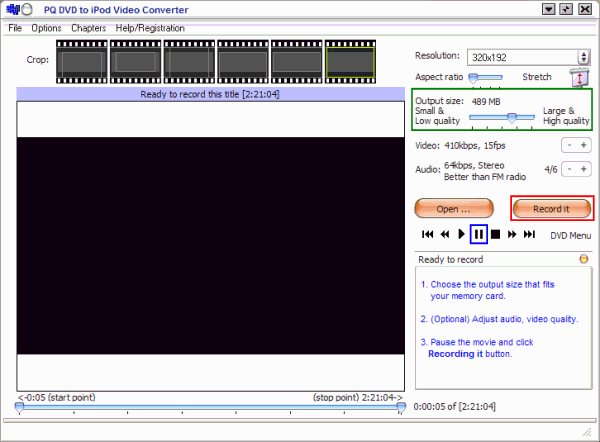Click the orange status indicator icon

584,259
